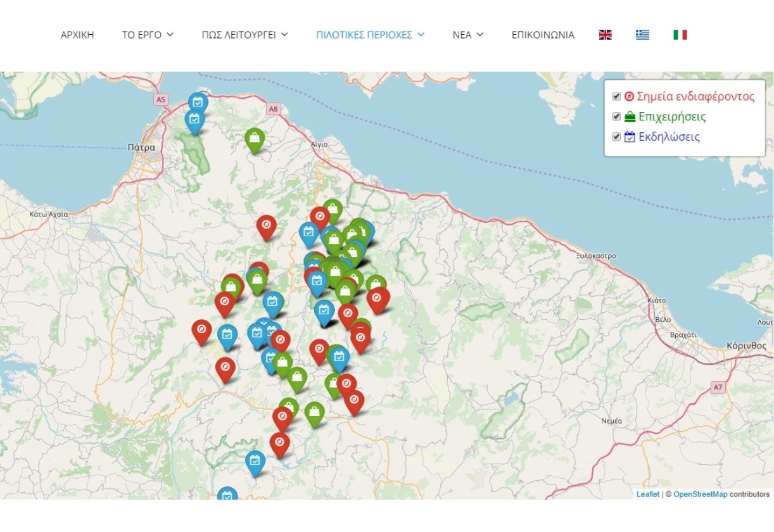774x532 pixels.
Task: Go to the ΑΡΧΙΚΗ home page
Action: coord(77,35)
